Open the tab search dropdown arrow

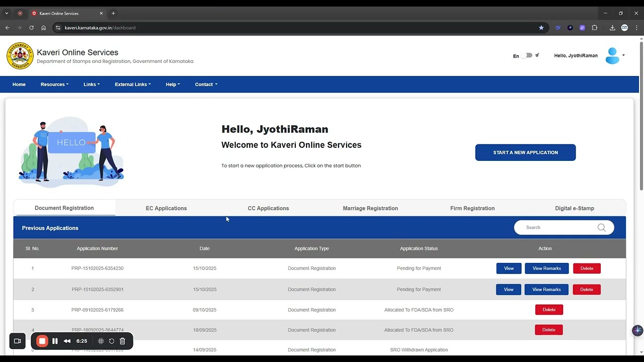pos(7,13)
